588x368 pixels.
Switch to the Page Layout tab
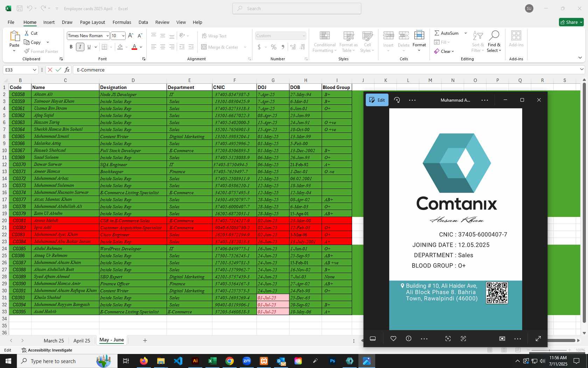click(x=92, y=22)
